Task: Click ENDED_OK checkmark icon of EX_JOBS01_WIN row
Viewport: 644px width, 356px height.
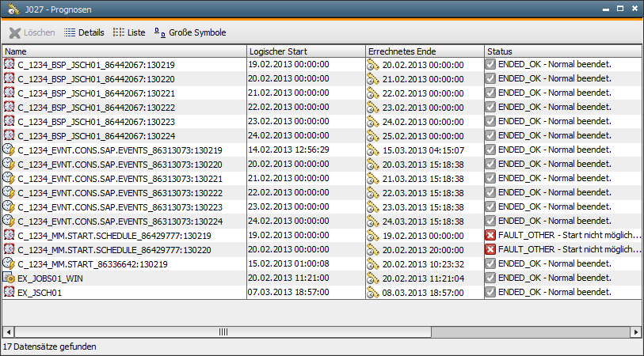Action: (490, 278)
